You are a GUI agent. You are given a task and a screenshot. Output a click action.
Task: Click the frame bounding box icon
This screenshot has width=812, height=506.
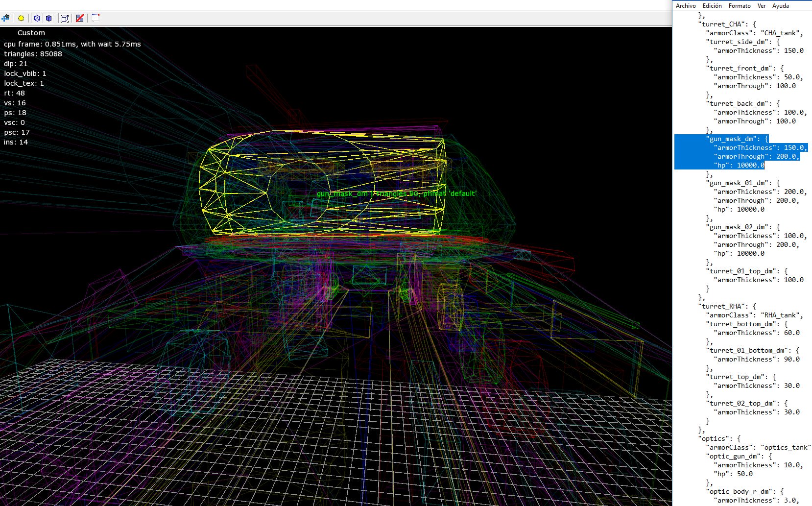64,18
